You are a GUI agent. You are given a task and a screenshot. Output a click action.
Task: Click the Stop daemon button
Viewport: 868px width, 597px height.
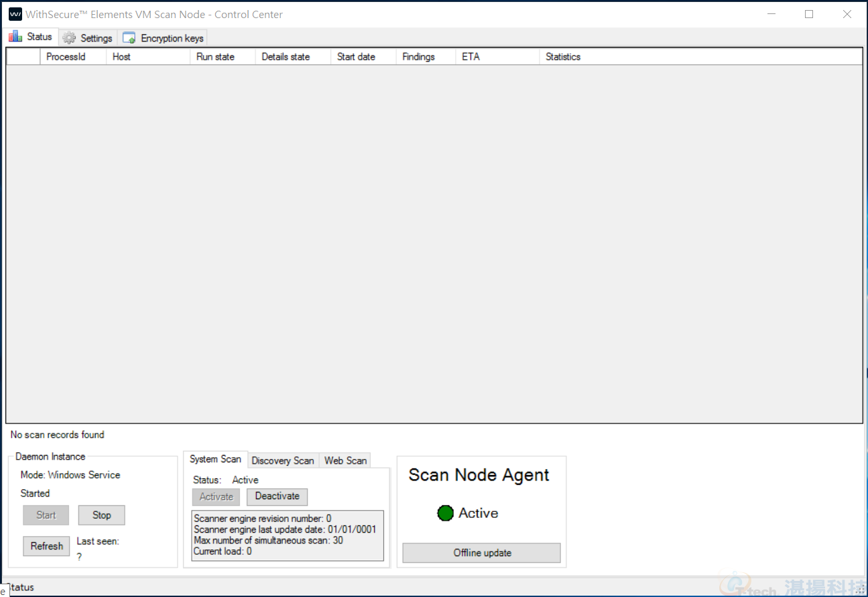102,515
